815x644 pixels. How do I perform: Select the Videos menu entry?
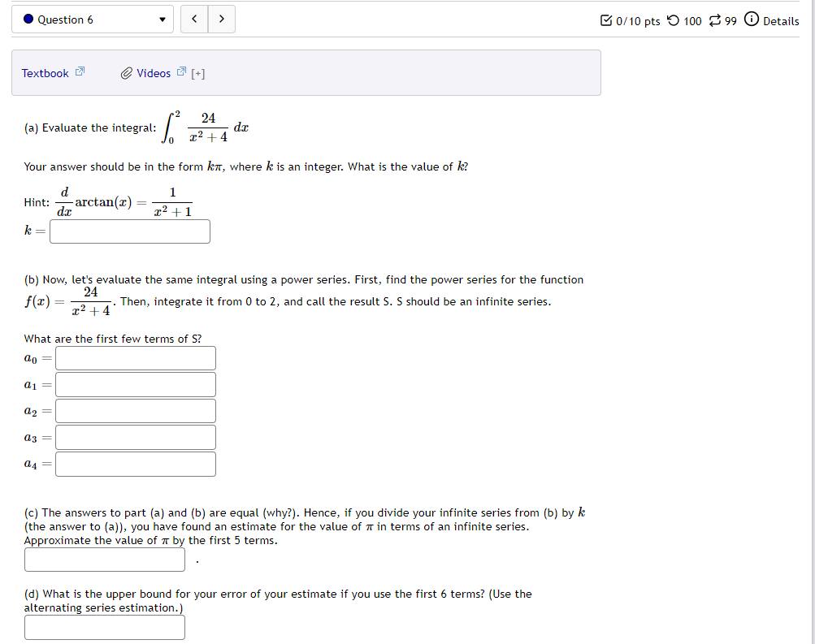[x=152, y=72]
